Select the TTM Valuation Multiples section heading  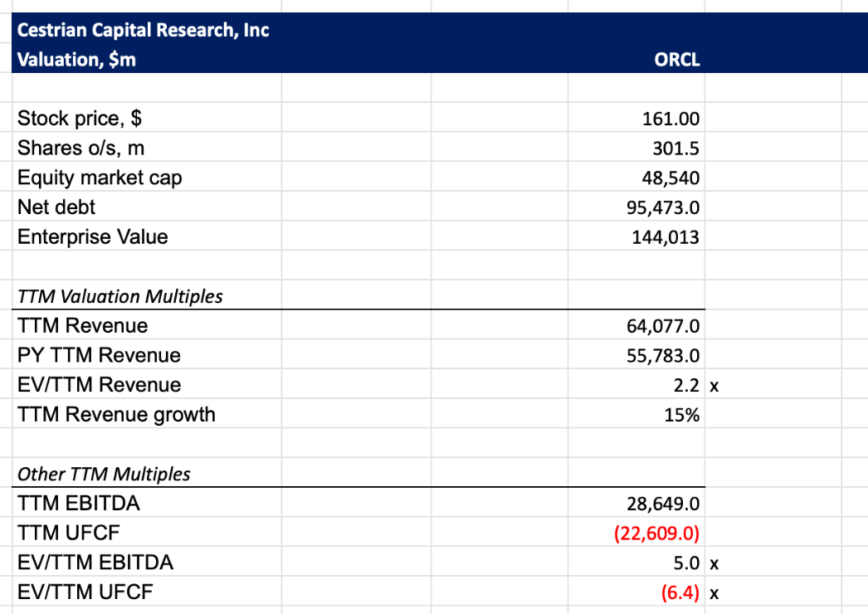(119, 296)
